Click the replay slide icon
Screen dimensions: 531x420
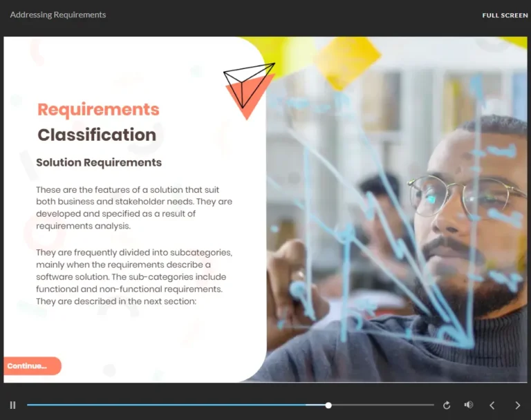coord(447,405)
